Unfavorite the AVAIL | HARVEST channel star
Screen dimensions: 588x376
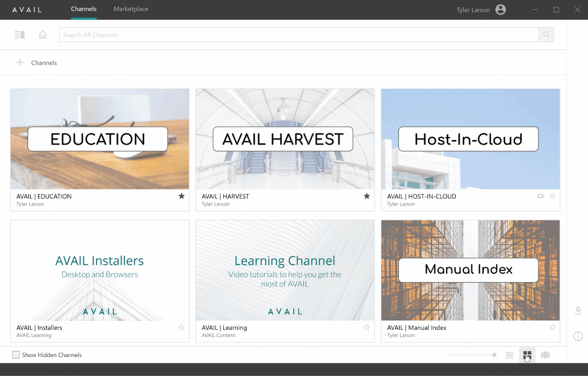click(367, 196)
